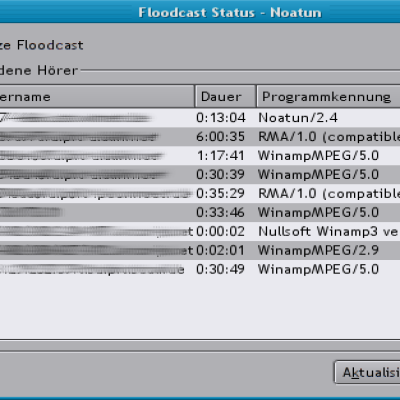This screenshot has height=400, width=400.
Task: Select WinampMPEG/5.0 in the 0:30:49 row
Action: click(x=318, y=269)
